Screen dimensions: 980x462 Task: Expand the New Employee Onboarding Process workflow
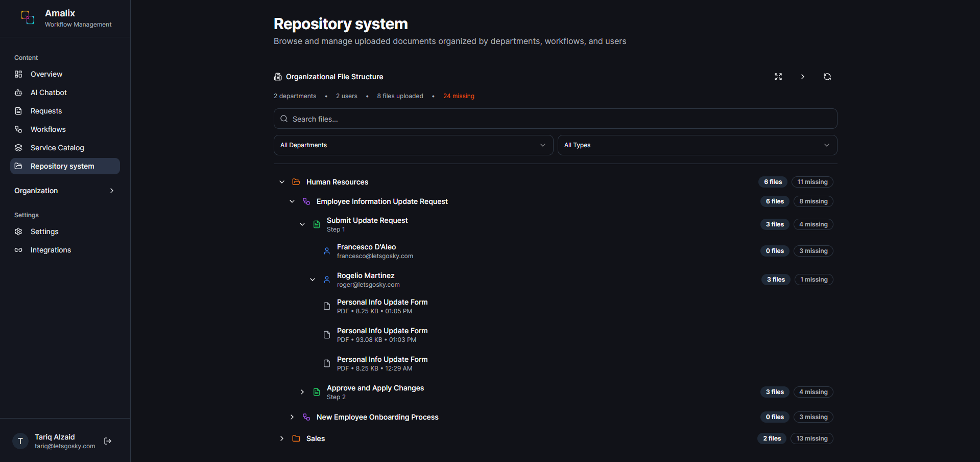pyautogui.click(x=292, y=417)
